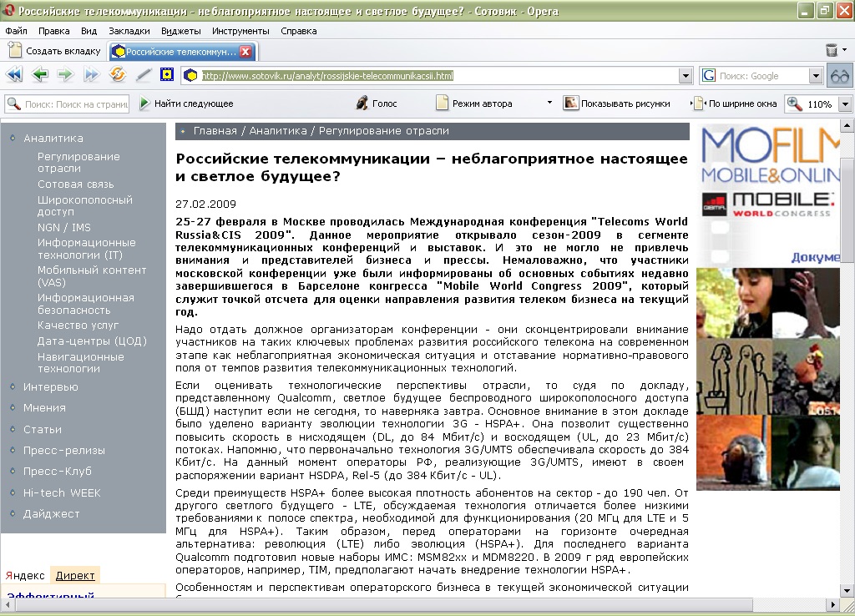Screen dimensions: 855x616
Task: Open the binoculars icon on the toolbar
Action: click(x=840, y=75)
